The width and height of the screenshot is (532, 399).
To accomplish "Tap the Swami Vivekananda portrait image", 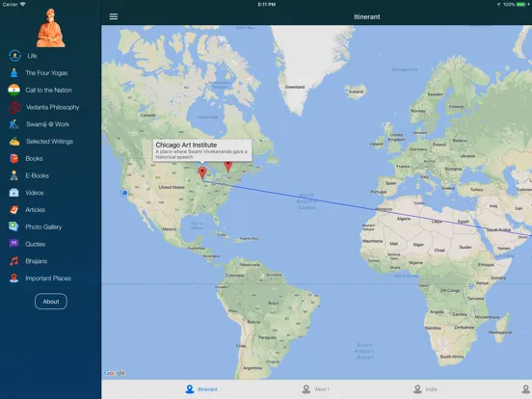I will click(51, 28).
